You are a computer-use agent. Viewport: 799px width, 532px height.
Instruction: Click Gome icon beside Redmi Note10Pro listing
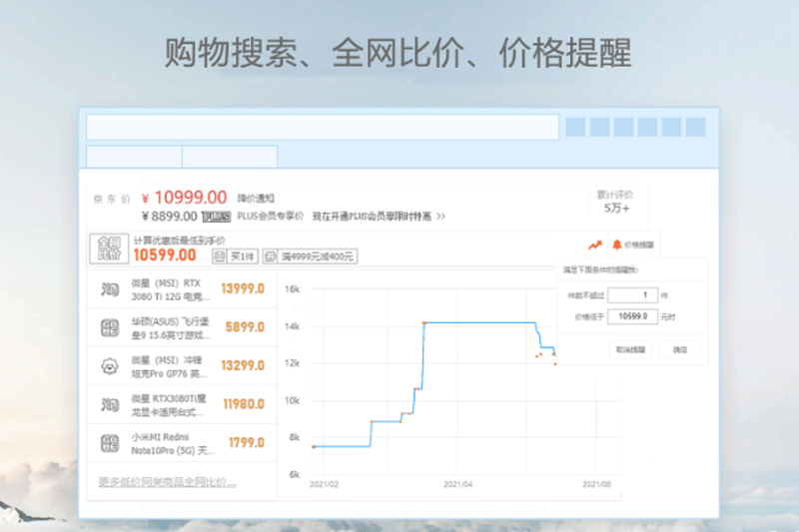[x=110, y=441]
